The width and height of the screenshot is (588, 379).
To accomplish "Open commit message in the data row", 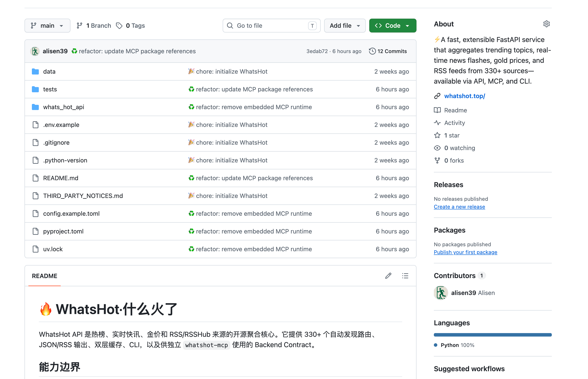I will (228, 72).
